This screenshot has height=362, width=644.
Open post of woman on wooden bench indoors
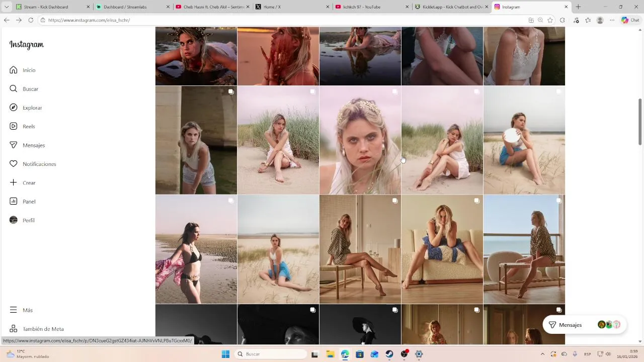tap(360, 249)
